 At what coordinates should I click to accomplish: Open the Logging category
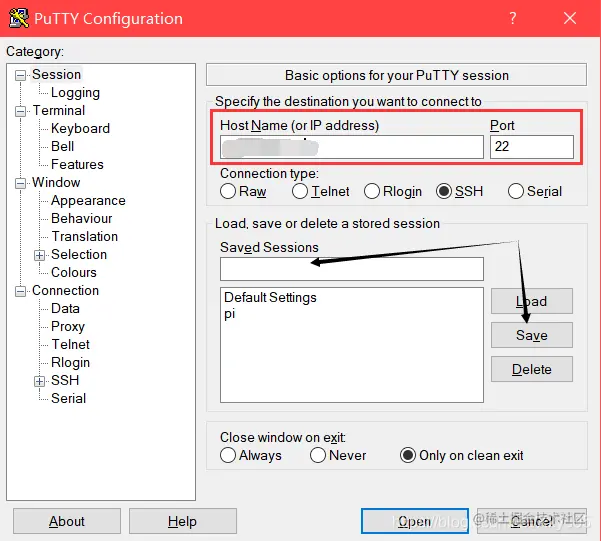[75, 92]
